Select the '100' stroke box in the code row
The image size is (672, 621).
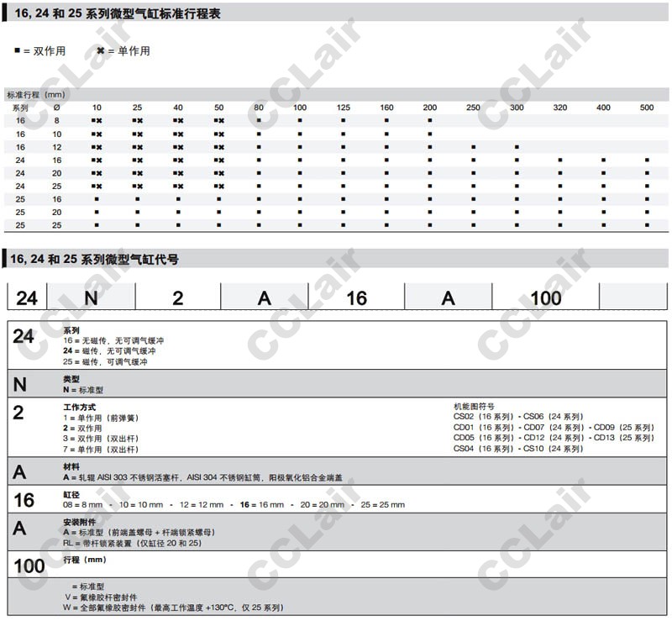tap(544, 297)
